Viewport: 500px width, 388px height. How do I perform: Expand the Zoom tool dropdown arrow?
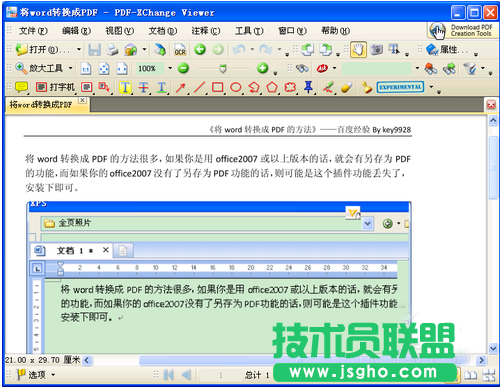coord(70,68)
